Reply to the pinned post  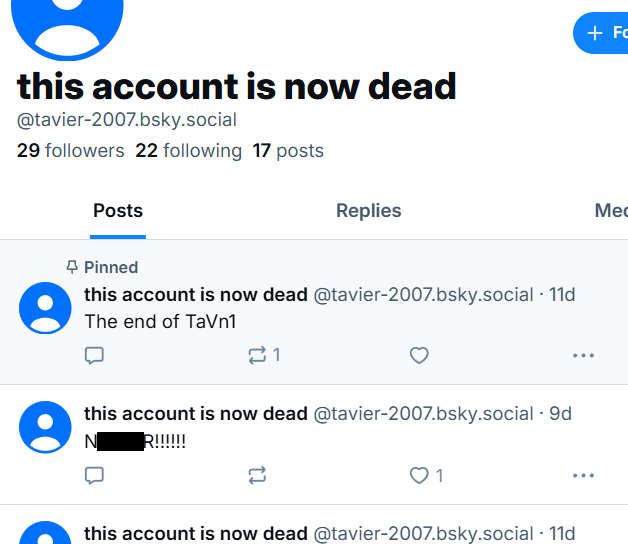[x=95, y=355]
